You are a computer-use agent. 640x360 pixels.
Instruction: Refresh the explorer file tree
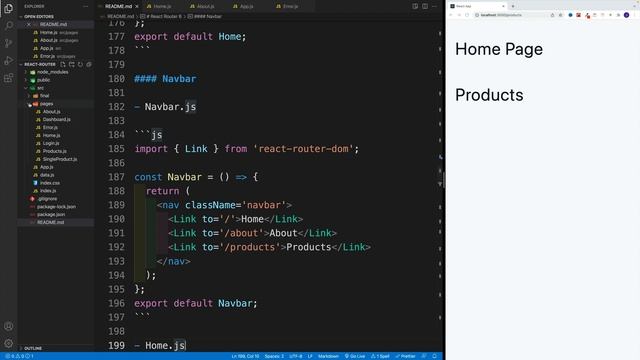pos(80,64)
